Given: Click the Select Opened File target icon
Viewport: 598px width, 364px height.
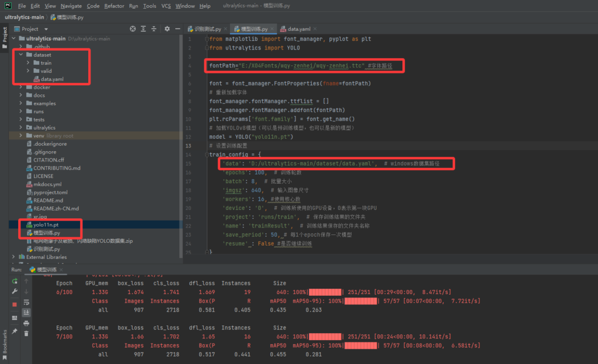Looking at the screenshot, I should [x=133, y=29].
